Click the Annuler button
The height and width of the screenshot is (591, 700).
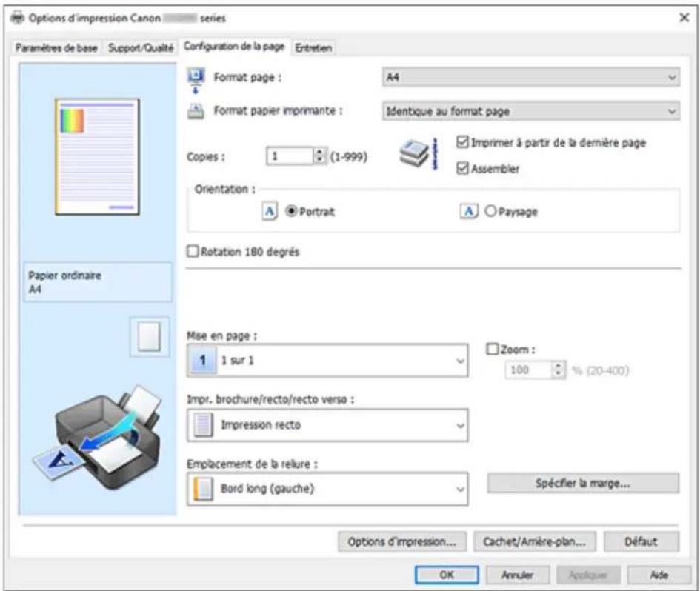517,575
